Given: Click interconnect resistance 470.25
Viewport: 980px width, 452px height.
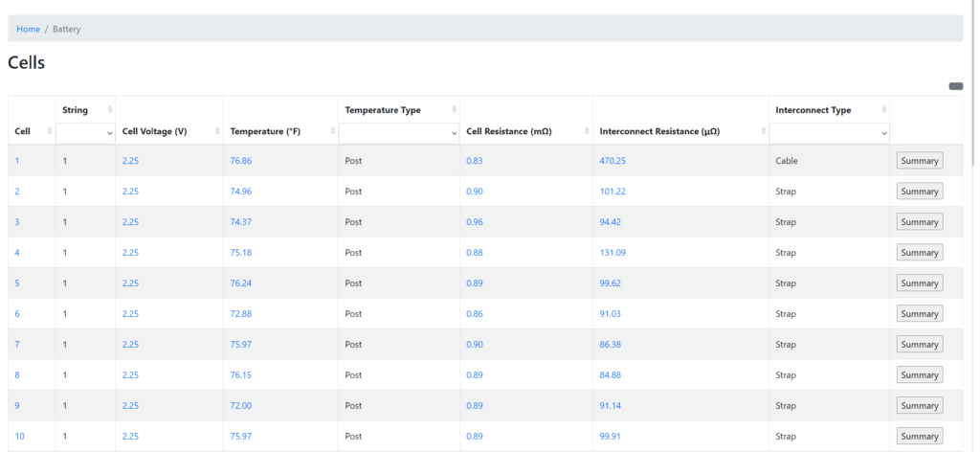Looking at the screenshot, I should tap(612, 161).
